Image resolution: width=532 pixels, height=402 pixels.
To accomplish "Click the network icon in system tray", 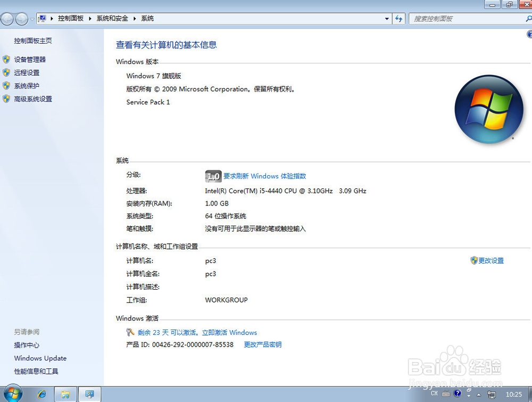I will (491, 394).
